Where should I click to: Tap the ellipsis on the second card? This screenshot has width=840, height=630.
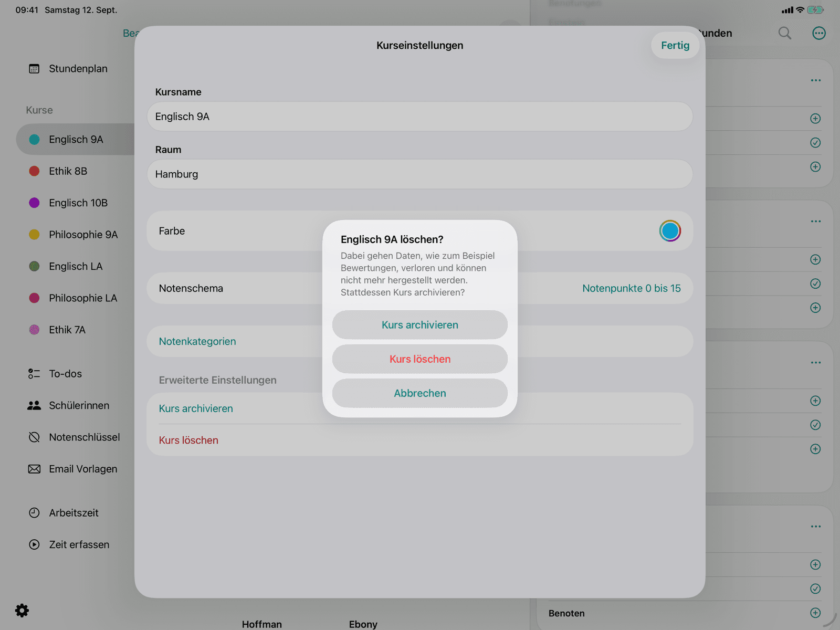click(816, 221)
